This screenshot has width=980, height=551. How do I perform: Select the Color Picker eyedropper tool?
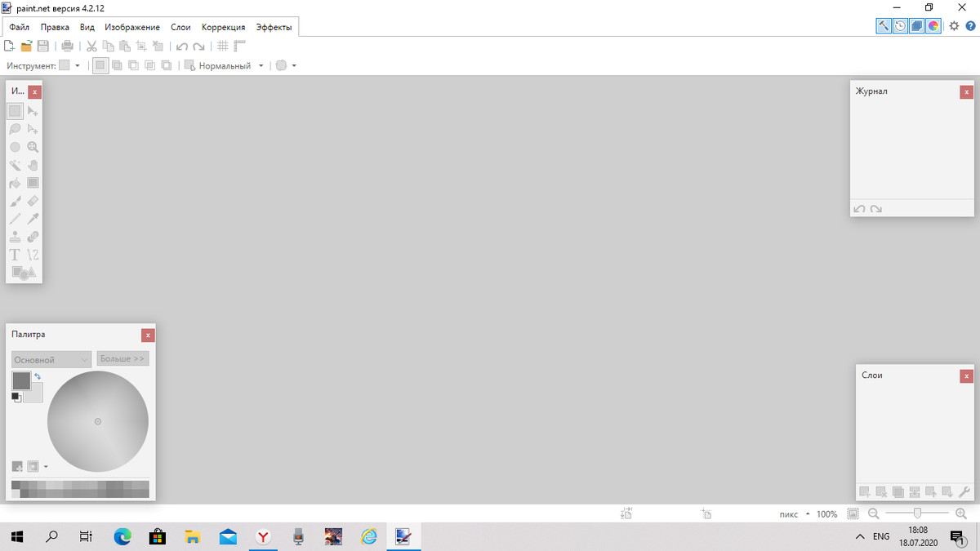(x=33, y=219)
